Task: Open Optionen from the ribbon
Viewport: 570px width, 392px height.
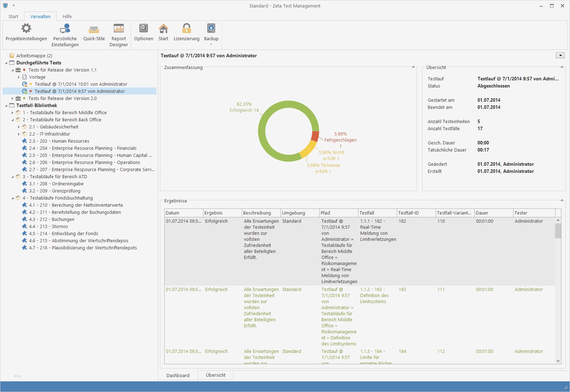Action: pyautogui.click(x=144, y=28)
